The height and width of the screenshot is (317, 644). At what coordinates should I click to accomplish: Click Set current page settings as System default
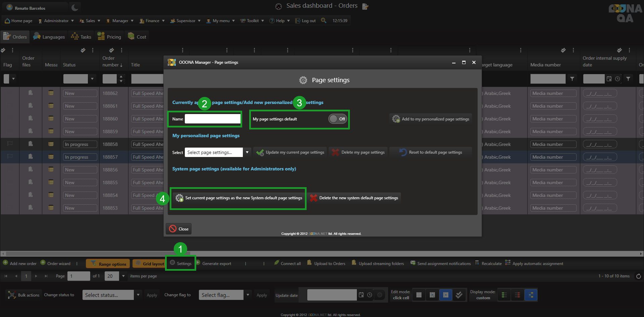[x=239, y=198]
